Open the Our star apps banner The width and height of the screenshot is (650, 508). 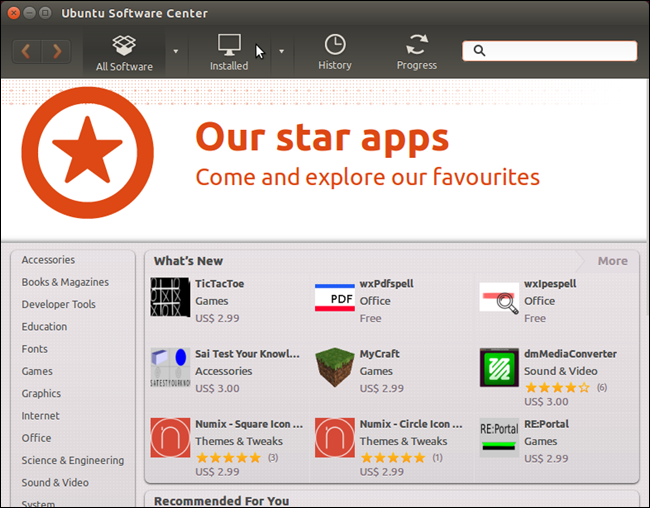tap(325, 159)
